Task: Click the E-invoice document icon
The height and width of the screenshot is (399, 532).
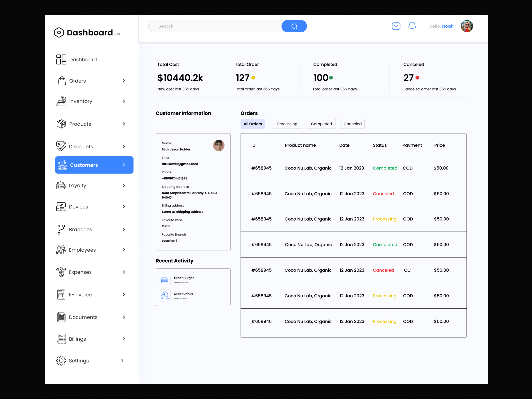Action: [x=61, y=294]
